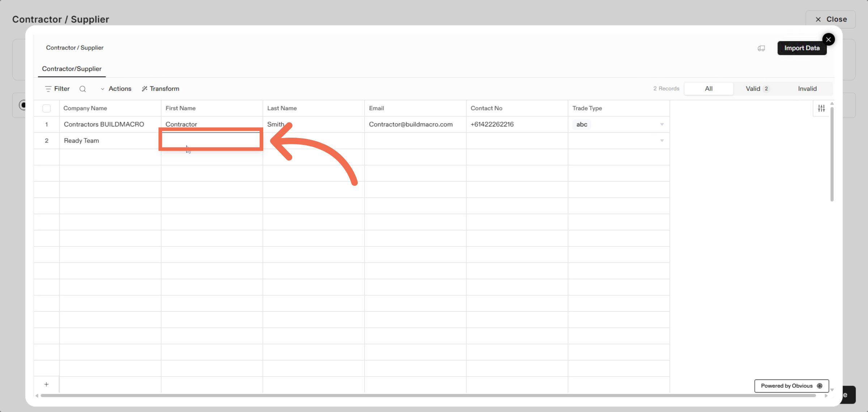The height and width of the screenshot is (412, 868).
Task: Add a new row with plus icon
Action: coord(46,385)
